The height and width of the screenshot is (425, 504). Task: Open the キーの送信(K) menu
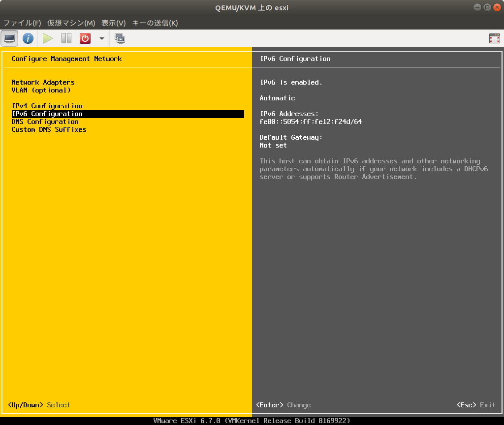pyautogui.click(x=155, y=23)
